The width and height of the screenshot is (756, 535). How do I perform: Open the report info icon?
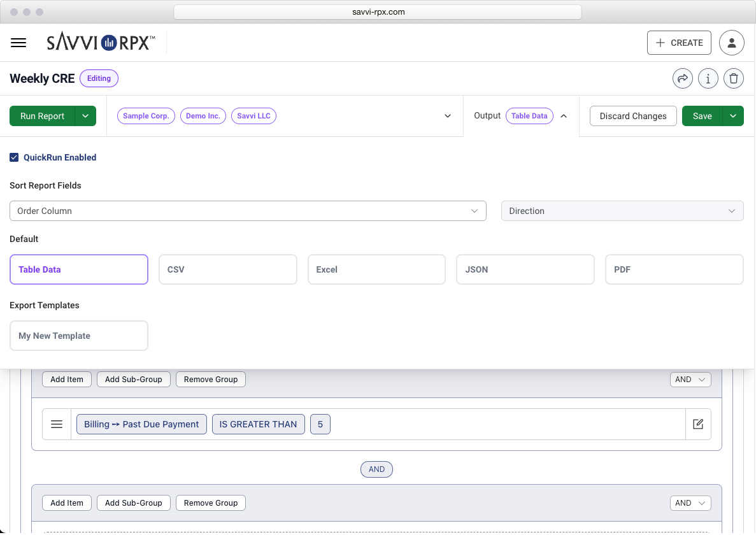click(x=708, y=78)
